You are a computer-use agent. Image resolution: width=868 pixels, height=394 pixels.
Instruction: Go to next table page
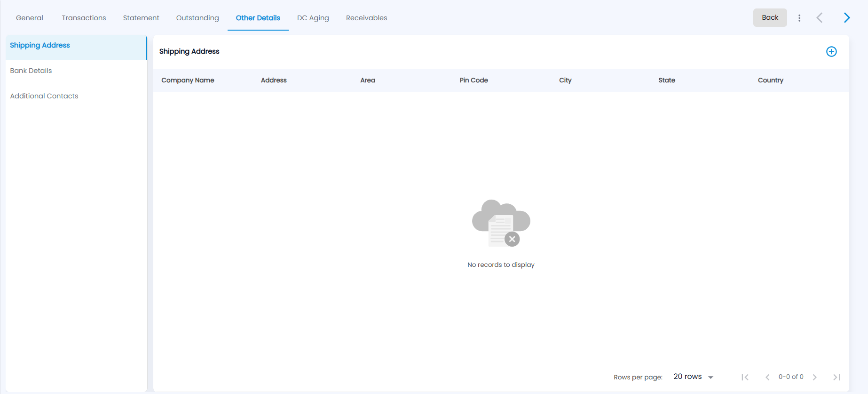tap(815, 377)
